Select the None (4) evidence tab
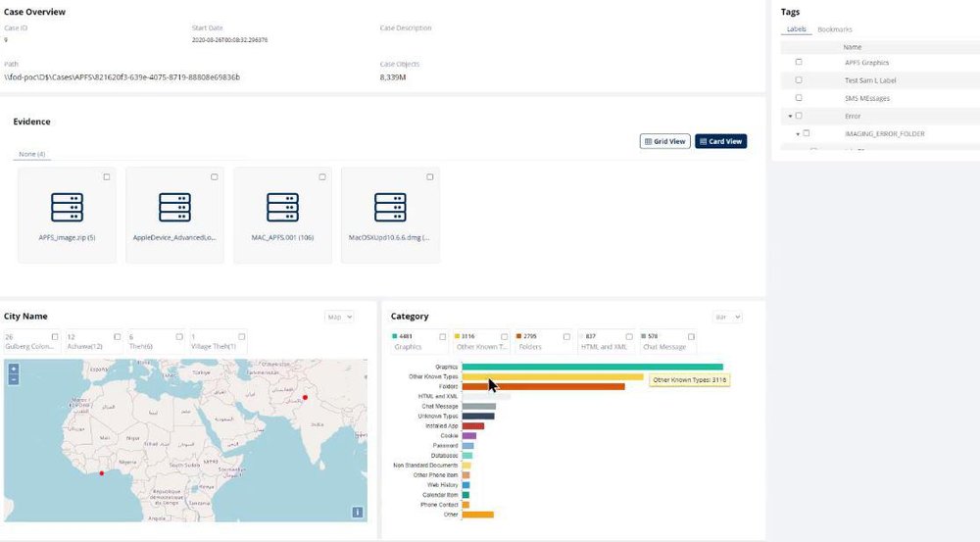This screenshot has height=542, width=980. (32, 154)
